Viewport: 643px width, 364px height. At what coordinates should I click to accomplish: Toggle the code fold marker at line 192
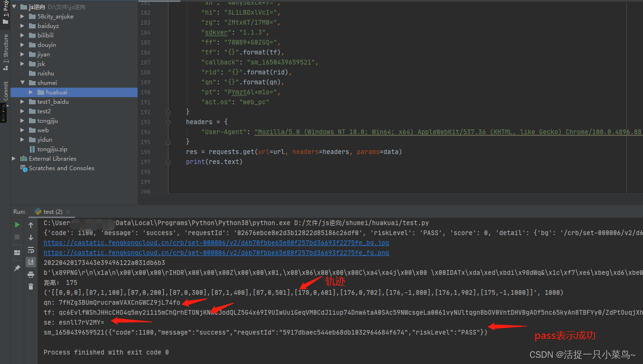tap(168, 112)
